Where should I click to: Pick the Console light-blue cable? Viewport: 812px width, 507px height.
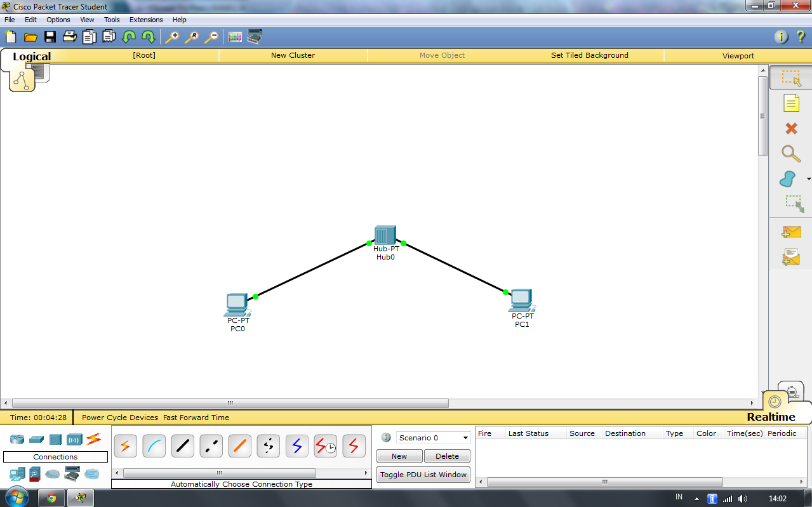[x=154, y=446]
